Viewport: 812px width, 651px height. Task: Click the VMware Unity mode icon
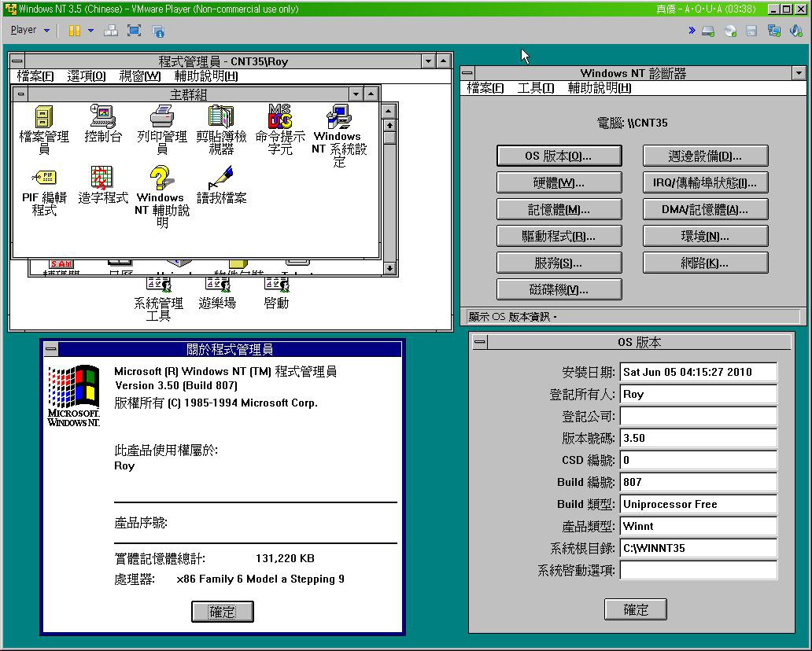(158, 31)
